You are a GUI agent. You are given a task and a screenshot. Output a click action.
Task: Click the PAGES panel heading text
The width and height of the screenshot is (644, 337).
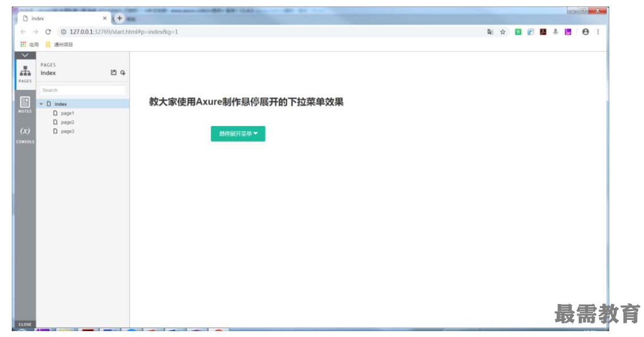(x=48, y=65)
